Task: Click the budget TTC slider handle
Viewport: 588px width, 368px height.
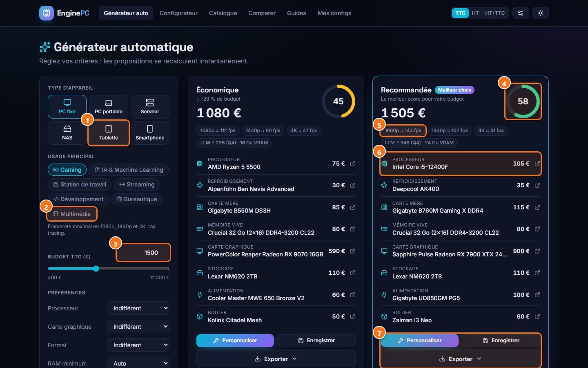Action: pos(96,269)
